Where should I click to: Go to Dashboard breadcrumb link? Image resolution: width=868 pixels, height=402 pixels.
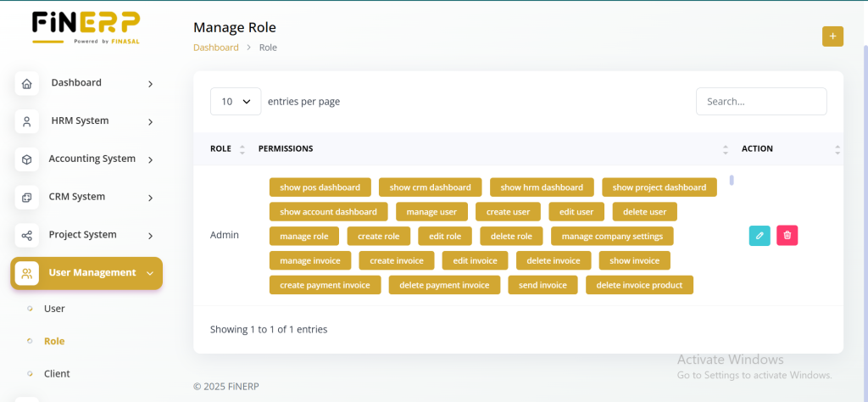point(216,47)
